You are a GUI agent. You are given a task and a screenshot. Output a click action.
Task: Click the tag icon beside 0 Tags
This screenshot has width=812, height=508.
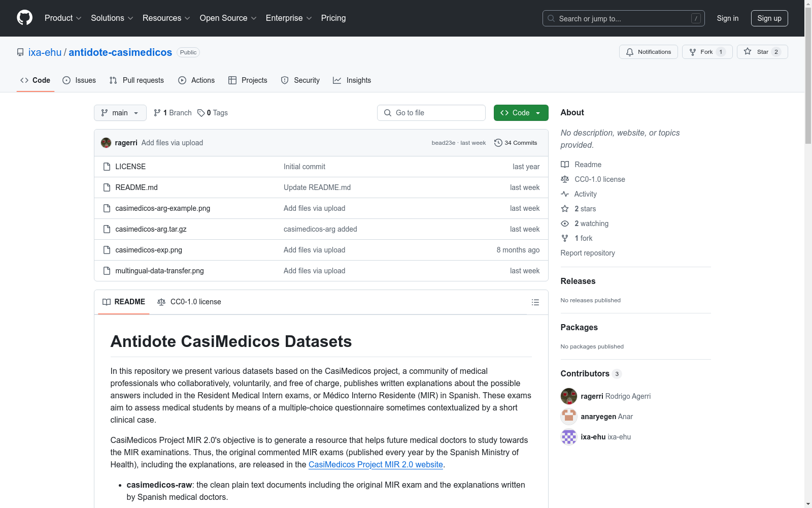(x=201, y=113)
